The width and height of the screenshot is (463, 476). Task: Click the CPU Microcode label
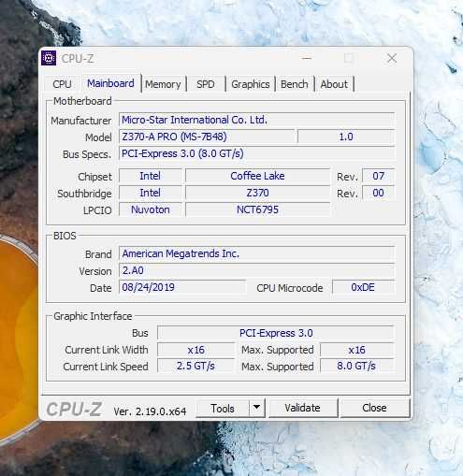click(290, 288)
